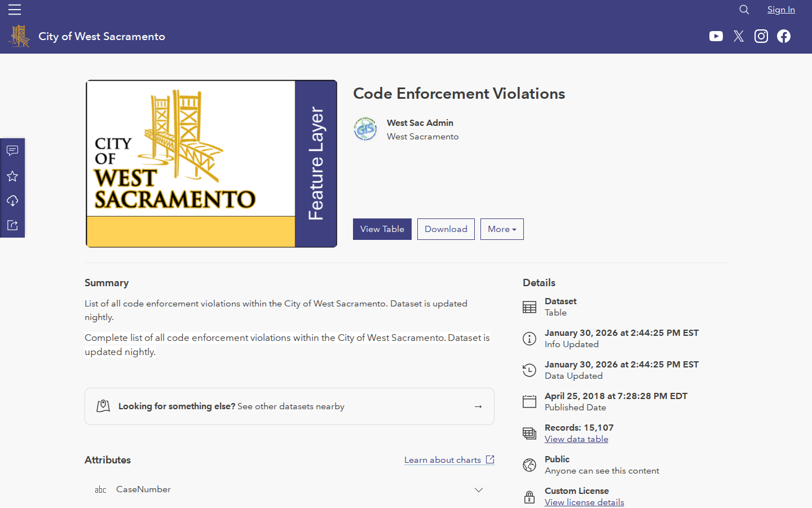Viewport: 812px width, 508px height.
Task: Click the View Table button
Action: pos(382,229)
